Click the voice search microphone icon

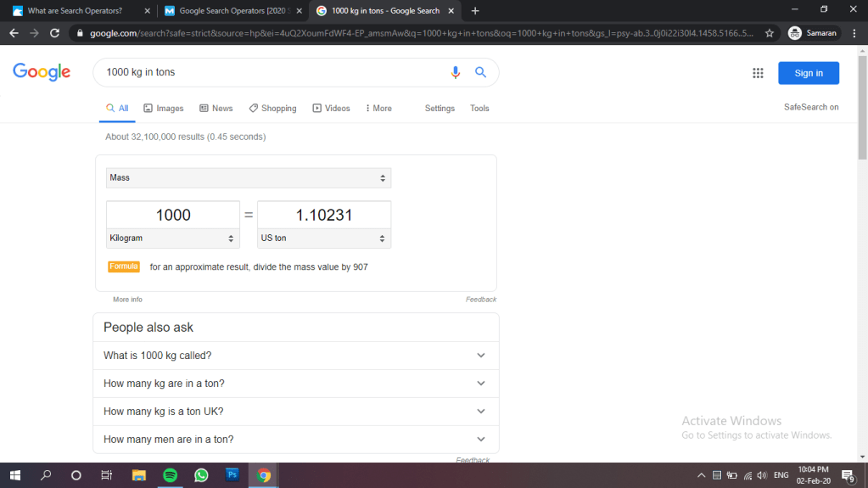[456, 73]
